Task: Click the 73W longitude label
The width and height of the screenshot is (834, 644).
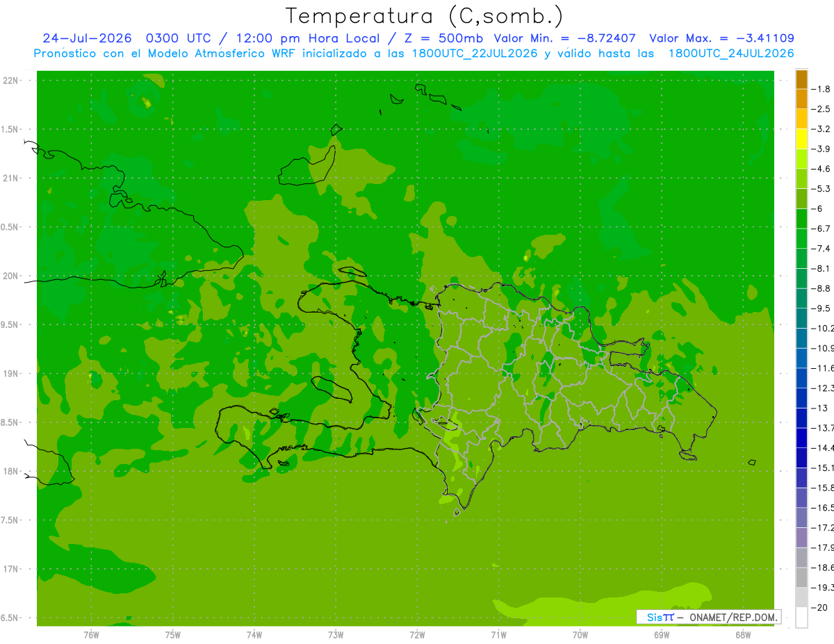Action: click(x=336, y=635)
